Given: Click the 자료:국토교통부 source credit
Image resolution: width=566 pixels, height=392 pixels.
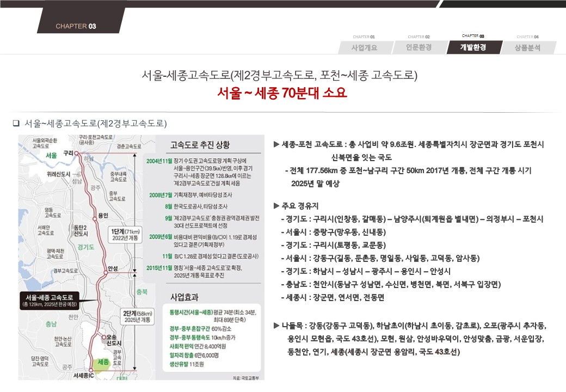Looking at the screenshot, I should tap(246, 377).
